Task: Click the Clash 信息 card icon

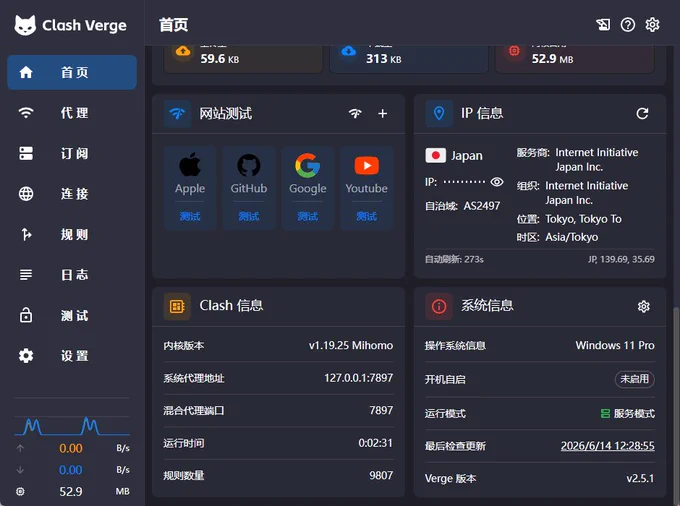Action: pos(177,307)
